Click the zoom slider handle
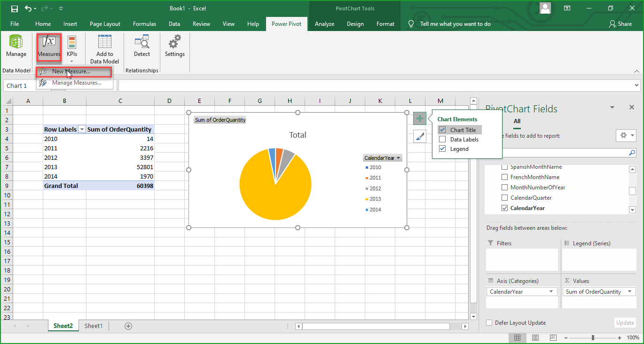The image size is (644, 344). pyautogui.click(x=593, y=337)
